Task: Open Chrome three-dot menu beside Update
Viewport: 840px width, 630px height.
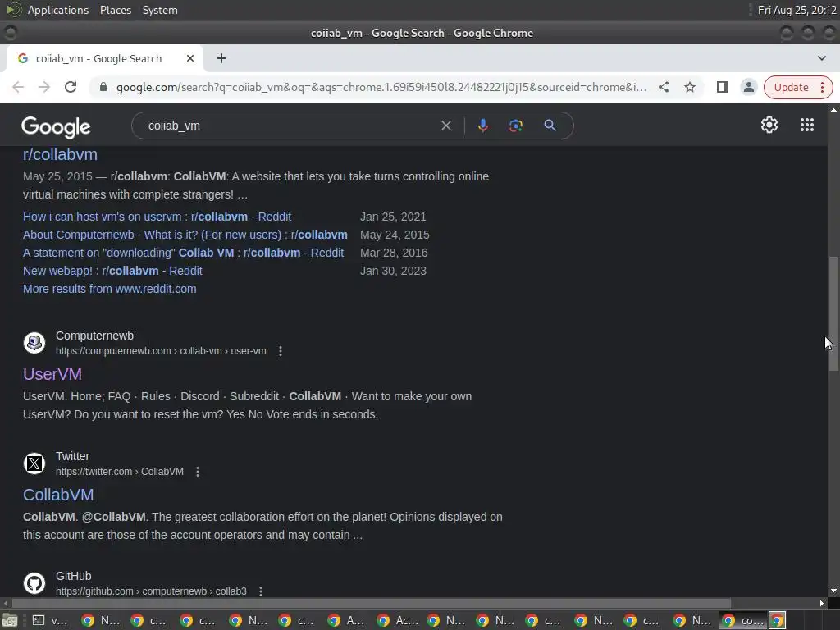Action: [x=822, y=87]
